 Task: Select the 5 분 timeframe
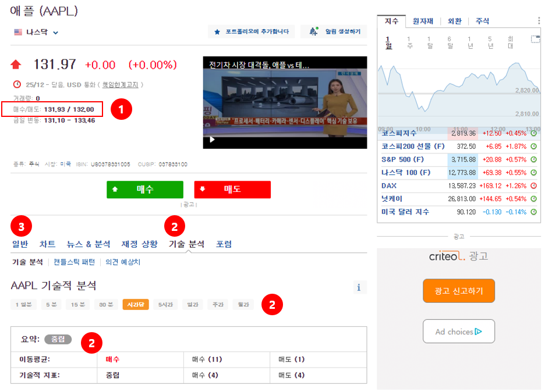coord(51,305)
